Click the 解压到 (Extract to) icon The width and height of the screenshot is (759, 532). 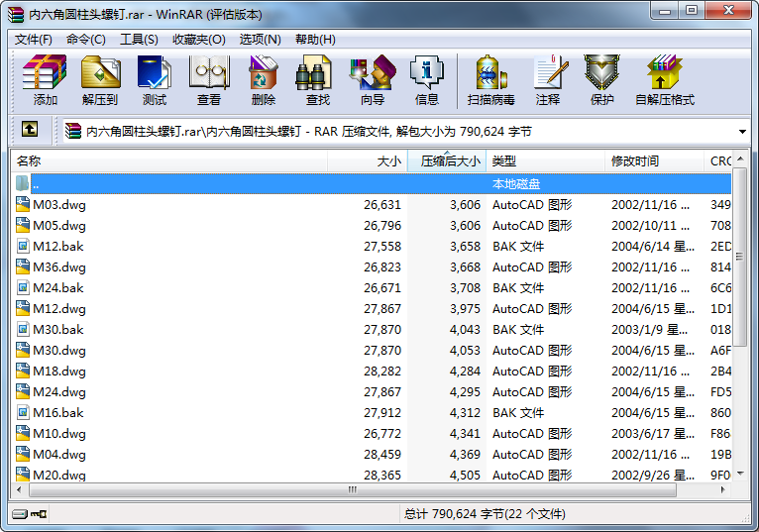click(100, 80)
